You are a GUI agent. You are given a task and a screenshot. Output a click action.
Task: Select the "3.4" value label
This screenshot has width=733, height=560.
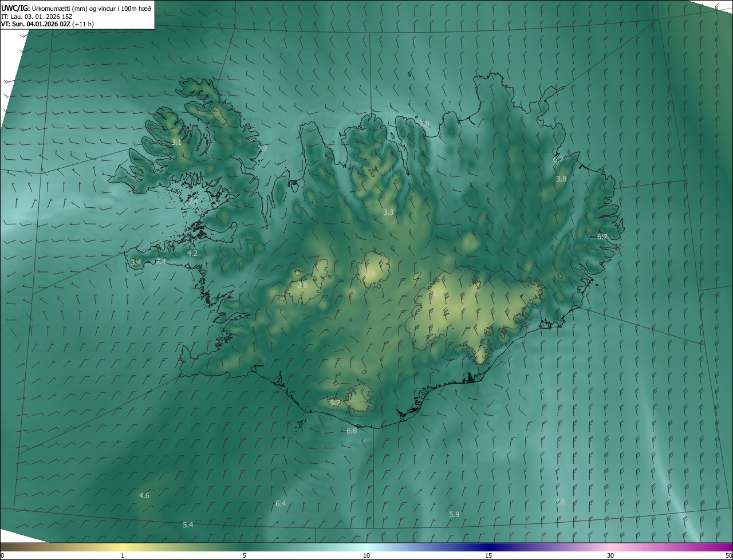[136, 262]
